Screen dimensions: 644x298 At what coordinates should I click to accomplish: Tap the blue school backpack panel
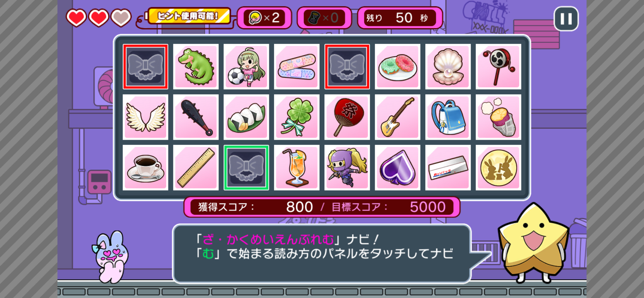pyautogui.click(x=448, y=117)
